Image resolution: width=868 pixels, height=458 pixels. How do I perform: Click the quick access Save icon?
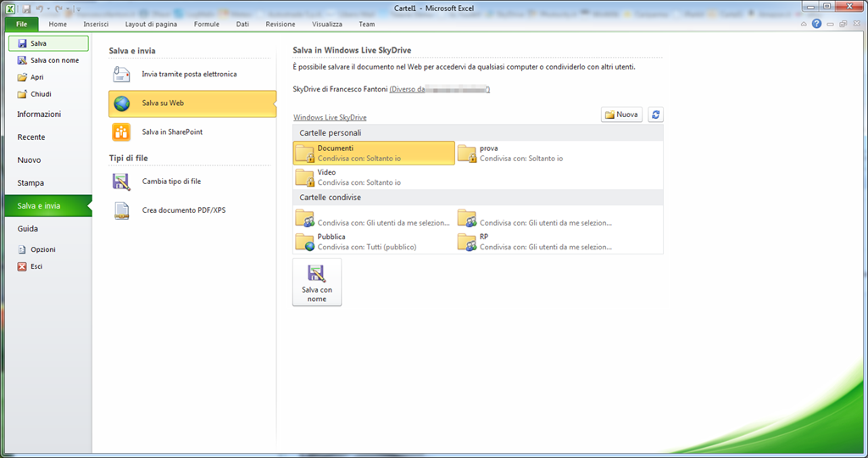coord(26,8)
